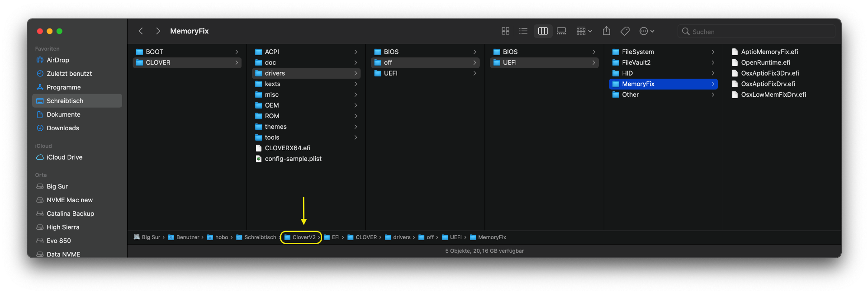
Task: Select the AptioMemoryFix.efi file
Action: tap(769, 52)
